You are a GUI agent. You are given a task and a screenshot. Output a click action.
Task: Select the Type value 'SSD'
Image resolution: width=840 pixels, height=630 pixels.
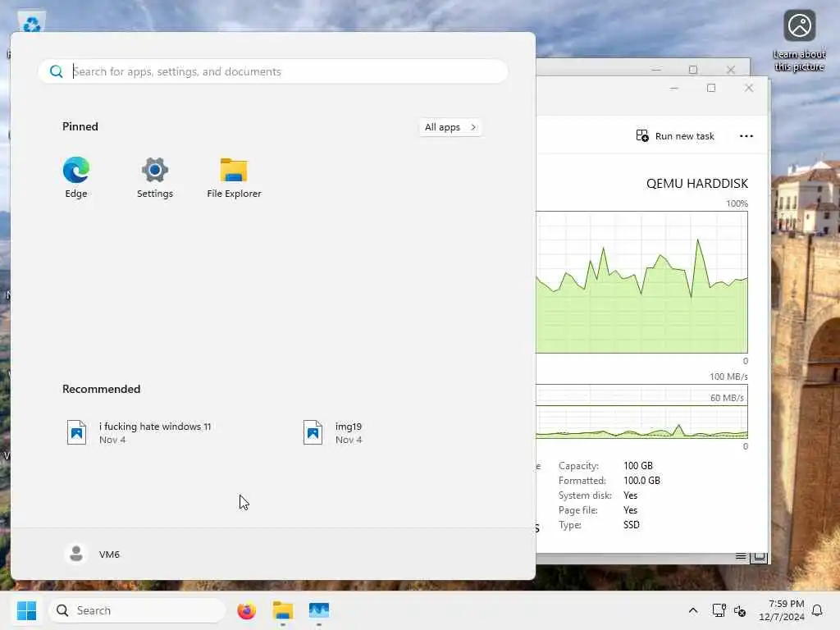[632, 524]
